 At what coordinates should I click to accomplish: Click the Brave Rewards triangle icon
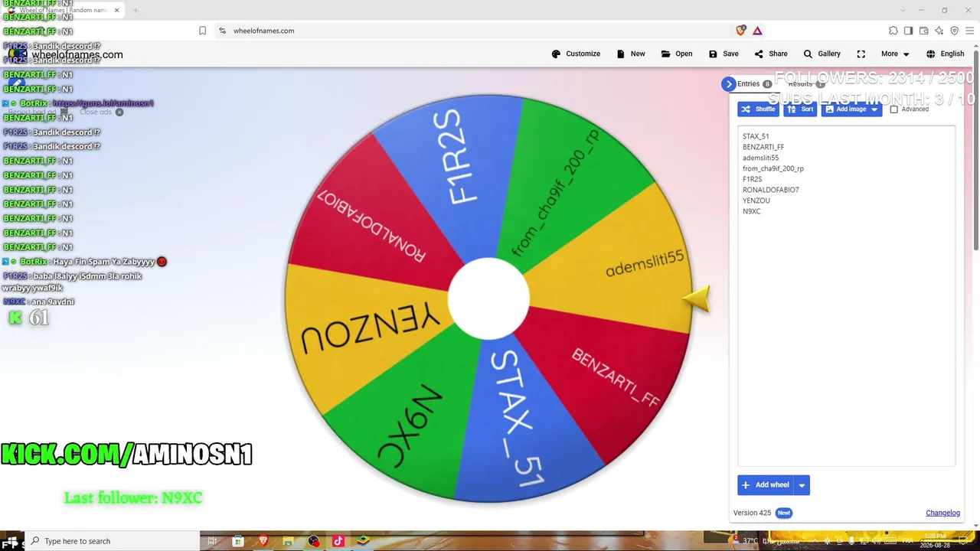point(757,31)
